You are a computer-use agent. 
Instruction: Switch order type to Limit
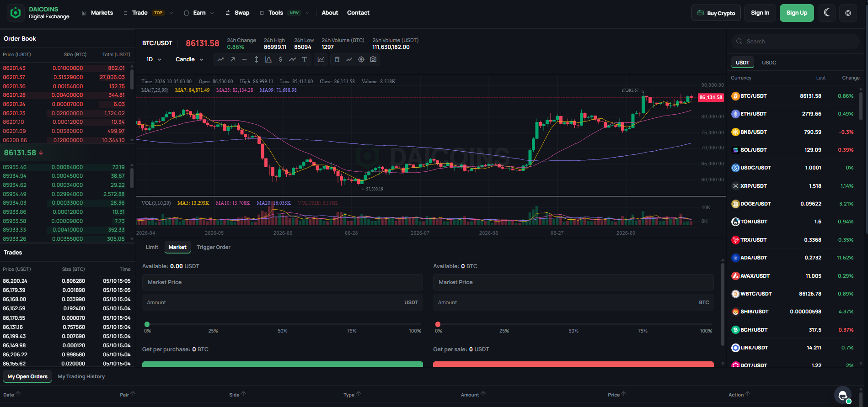coord(152,247)
